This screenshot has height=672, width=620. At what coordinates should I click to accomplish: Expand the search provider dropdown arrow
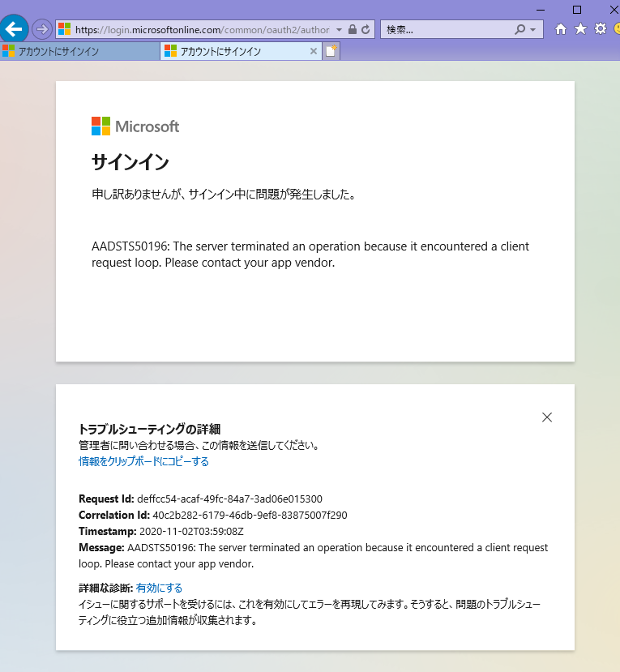(533, 29)
